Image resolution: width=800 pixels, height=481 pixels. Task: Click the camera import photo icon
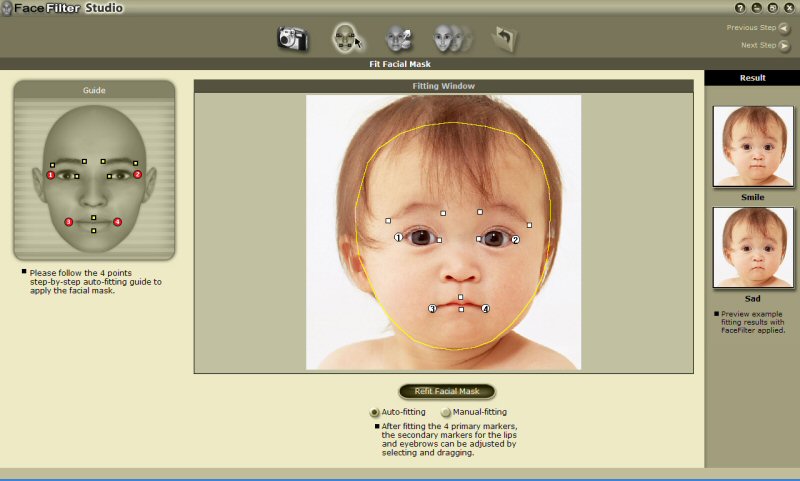(292, 38)
